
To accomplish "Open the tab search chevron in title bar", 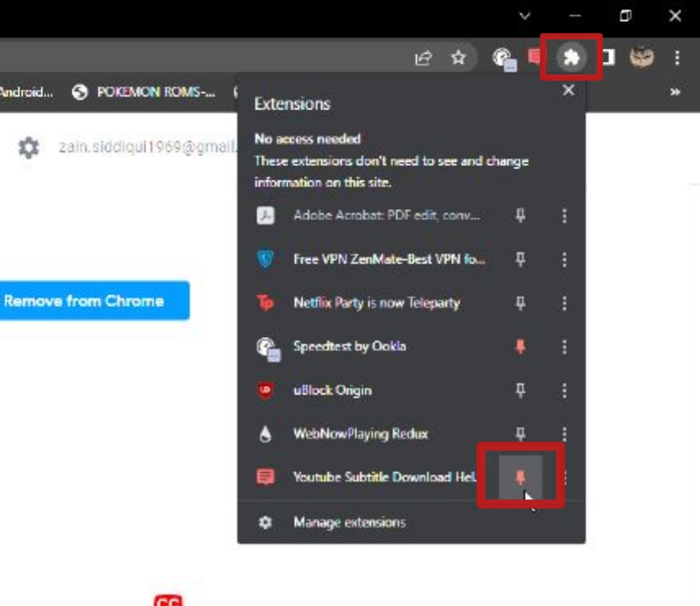I will (525, 16).
